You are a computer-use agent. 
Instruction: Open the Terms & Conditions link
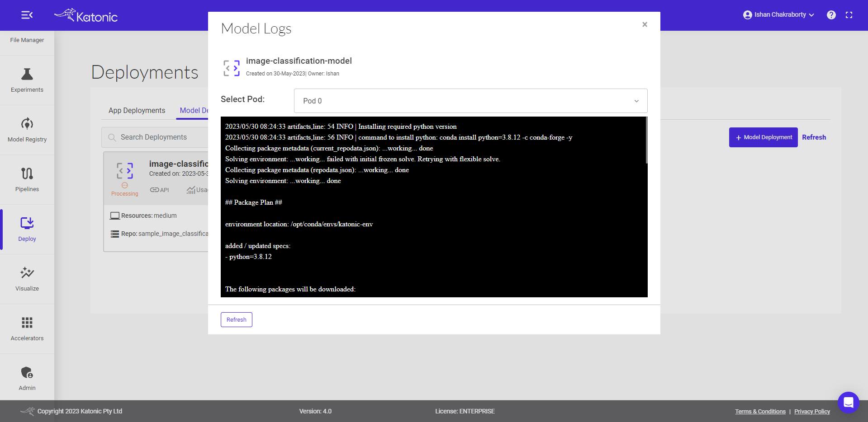(x=760, y=412)
